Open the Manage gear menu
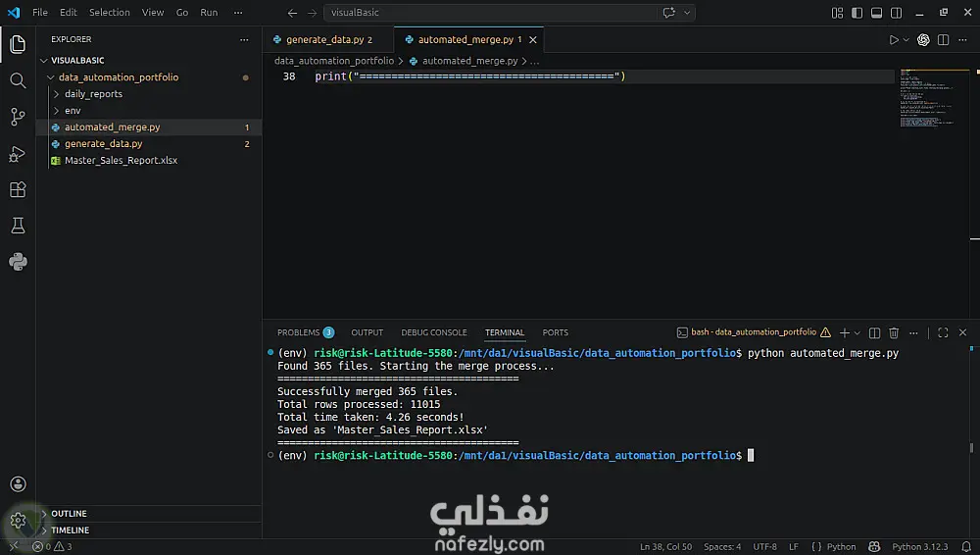 [x=18, y=520]
